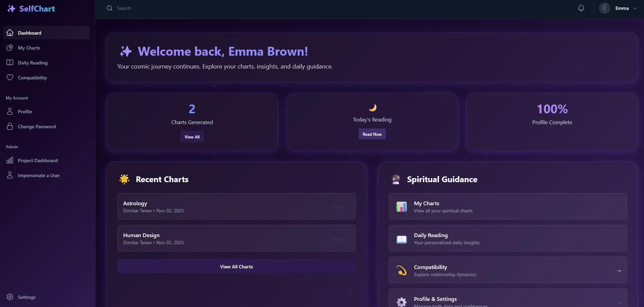
Task: Click the View All button under Charts Generated
Action: click(192, 137)
